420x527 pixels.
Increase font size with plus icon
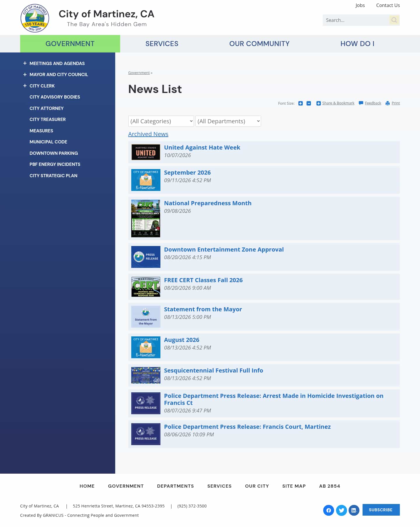[x=300, y=103]
